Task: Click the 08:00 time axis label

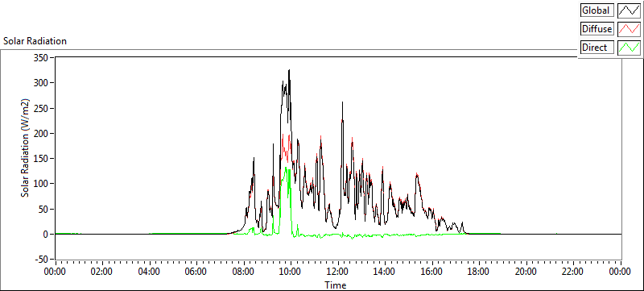Action: (x=243, y=272)
